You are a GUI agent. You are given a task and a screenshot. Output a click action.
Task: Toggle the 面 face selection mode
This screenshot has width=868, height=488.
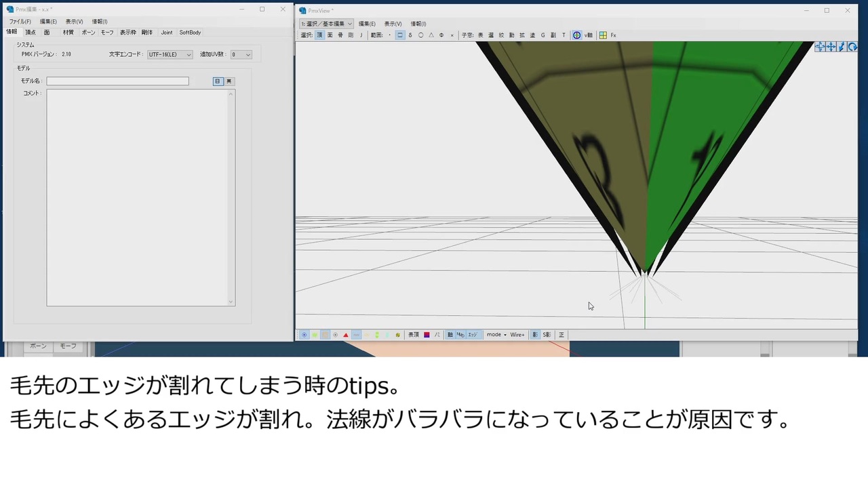click(x=330, y=35)
